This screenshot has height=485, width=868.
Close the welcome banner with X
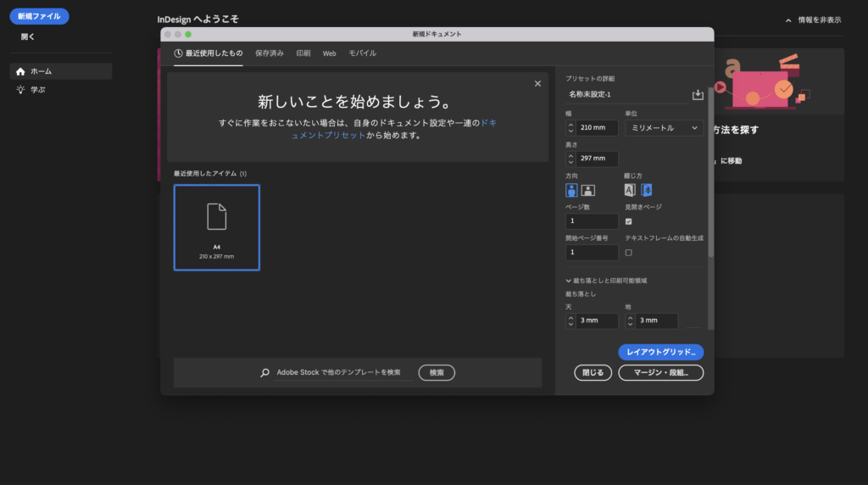537,84
